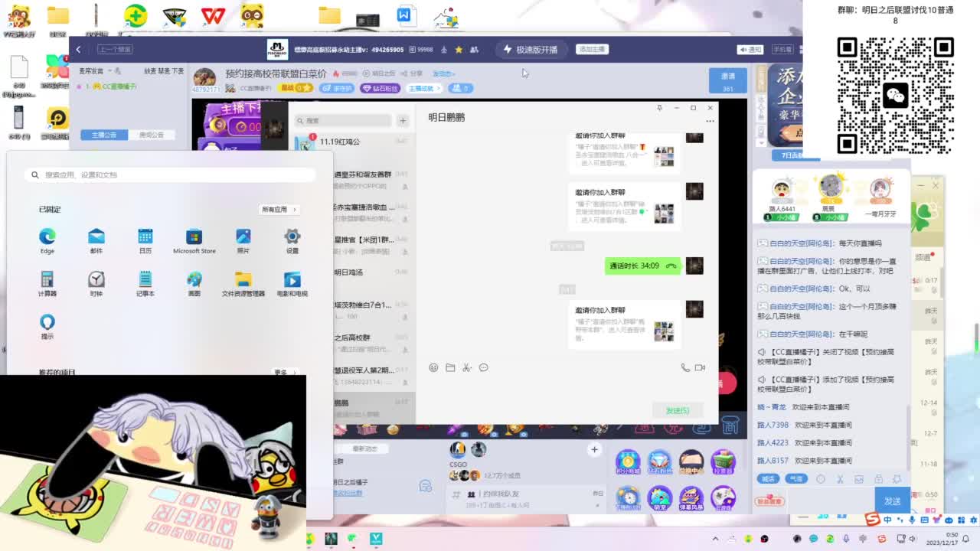980x551 pixels.
Task: Click the scissors icon in live chat toolbar
Action: tap(840, 479)
